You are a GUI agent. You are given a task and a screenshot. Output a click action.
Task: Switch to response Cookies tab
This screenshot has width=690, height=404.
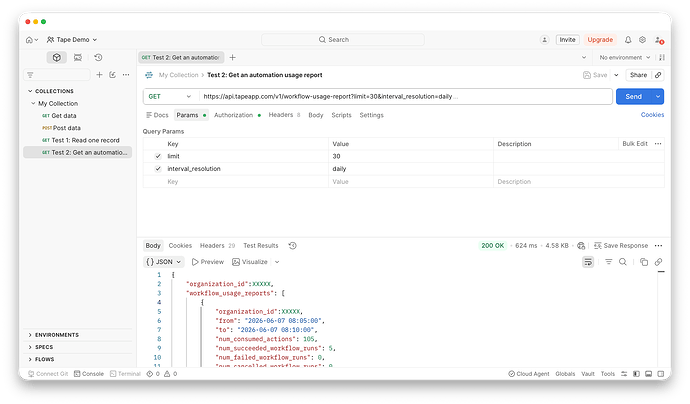180,246
